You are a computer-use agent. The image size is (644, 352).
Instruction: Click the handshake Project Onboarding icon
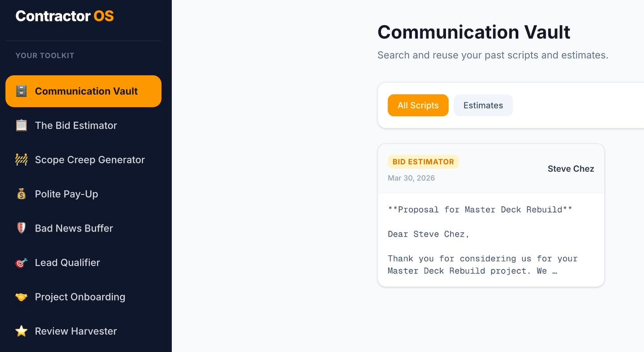(21, 297)
